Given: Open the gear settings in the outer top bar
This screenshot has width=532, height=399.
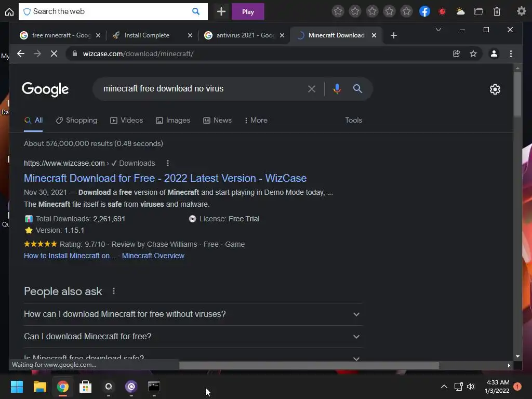Looking at the screenshot, I should (521, 11).
